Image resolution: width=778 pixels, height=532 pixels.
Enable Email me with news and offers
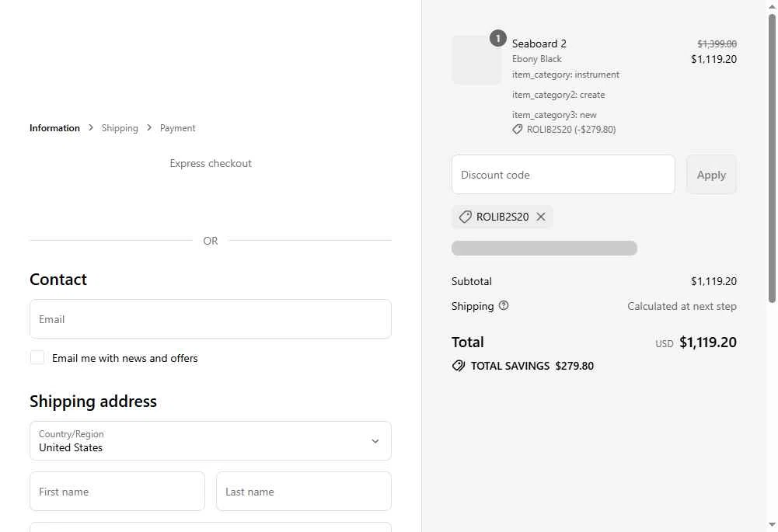pyautogui.click(x=37, y=357)
